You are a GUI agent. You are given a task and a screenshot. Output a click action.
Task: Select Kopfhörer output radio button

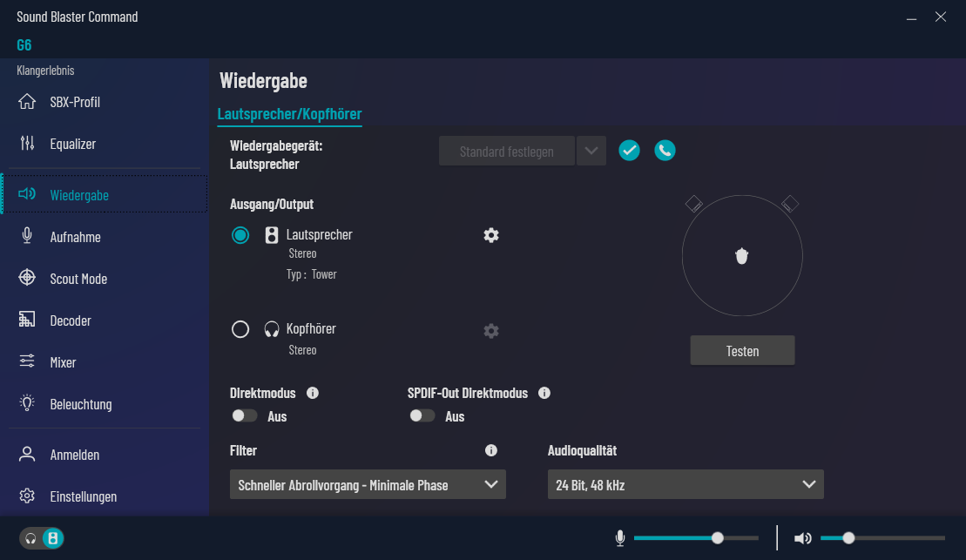[240, 329]
